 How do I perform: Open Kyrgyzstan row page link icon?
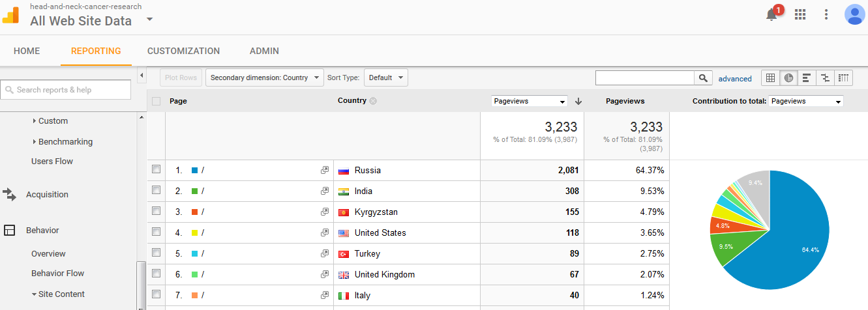[324, 212]
